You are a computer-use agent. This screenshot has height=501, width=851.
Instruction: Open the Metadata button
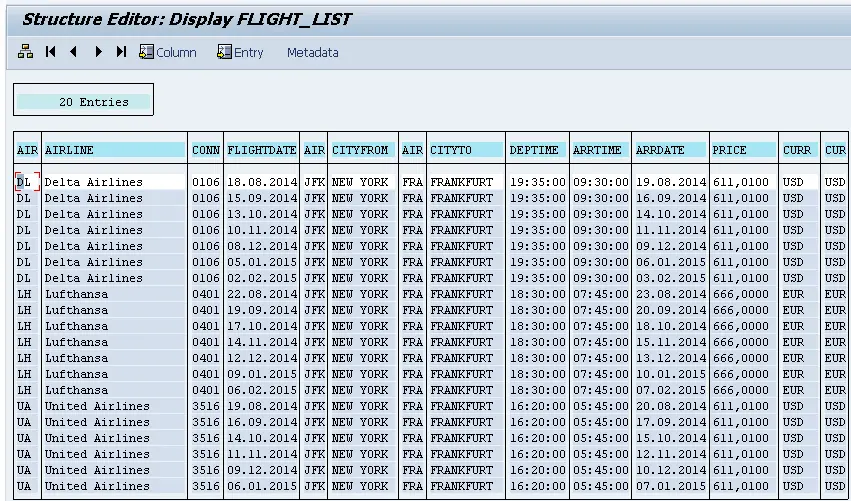[313, 53]
